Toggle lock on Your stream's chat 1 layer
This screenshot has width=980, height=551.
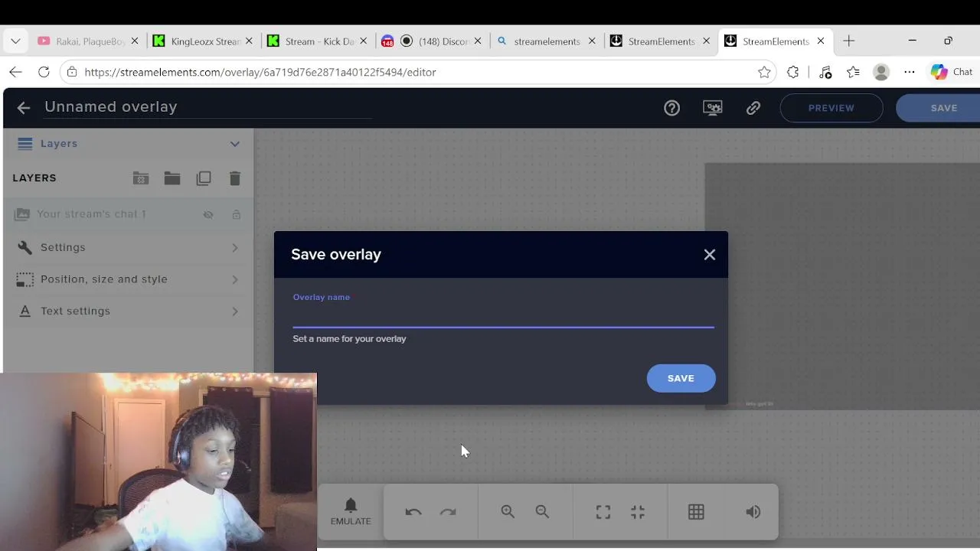click(x=237, y=215)
